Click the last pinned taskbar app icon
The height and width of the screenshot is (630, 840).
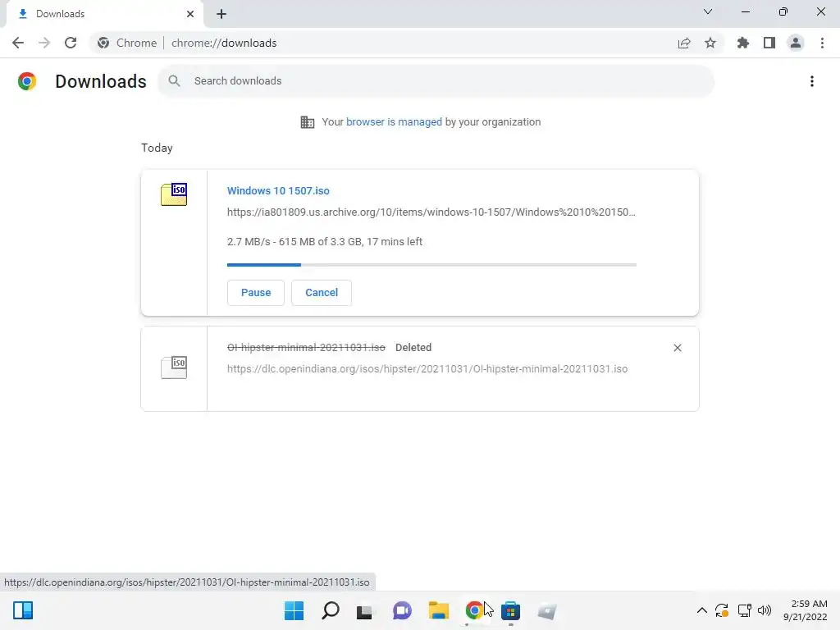[547, 610]
